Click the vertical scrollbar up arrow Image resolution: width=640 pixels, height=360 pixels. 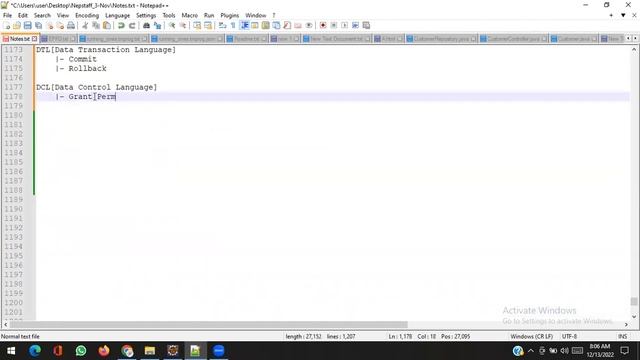634,50
